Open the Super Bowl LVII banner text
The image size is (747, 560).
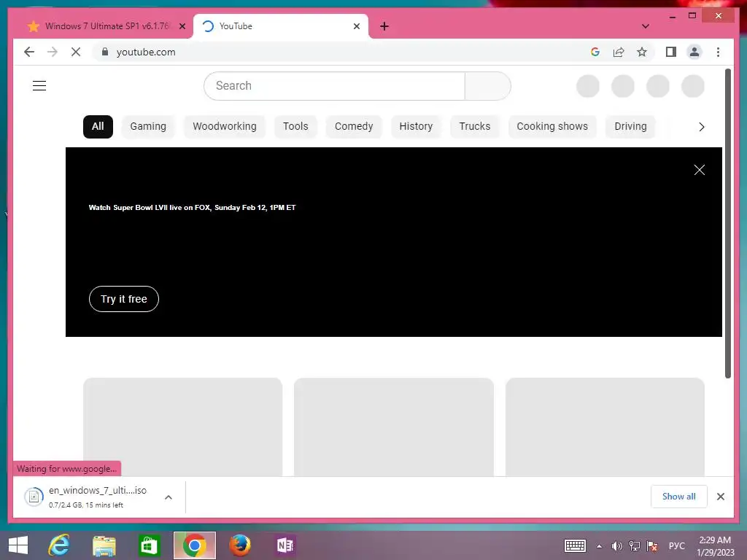(x=192, y=208)
